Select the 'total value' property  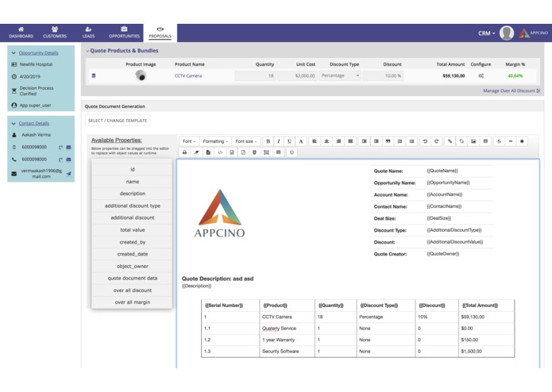tap(133, 230)
